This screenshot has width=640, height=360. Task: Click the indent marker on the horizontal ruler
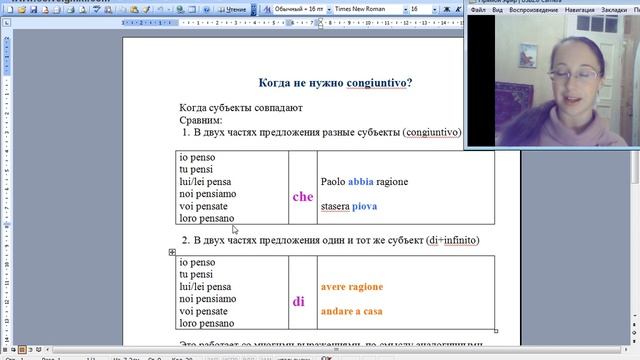pos(320,23)
